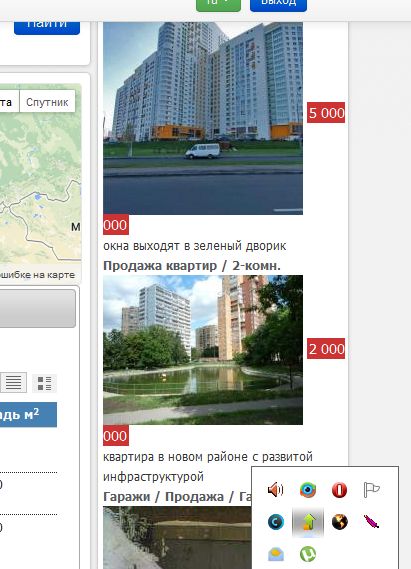Click the green up-arrow tray icon
411x569 pixels.
point(308,522)
